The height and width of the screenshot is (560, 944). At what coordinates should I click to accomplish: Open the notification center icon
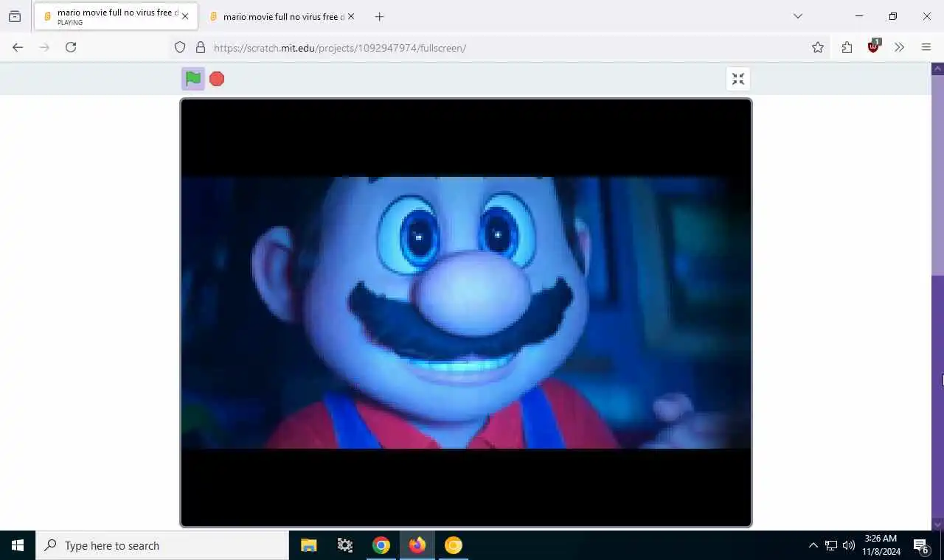click(x=922, y=545)
